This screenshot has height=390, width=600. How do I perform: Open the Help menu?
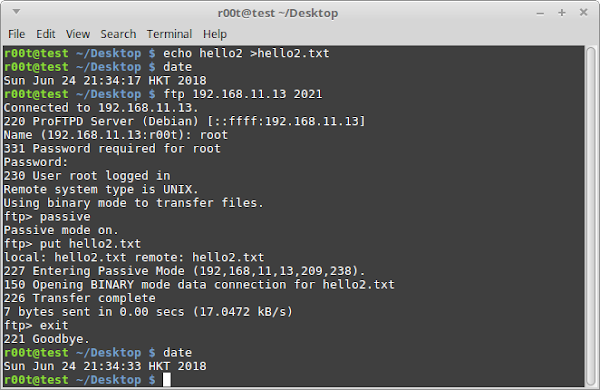pos(215,34)
